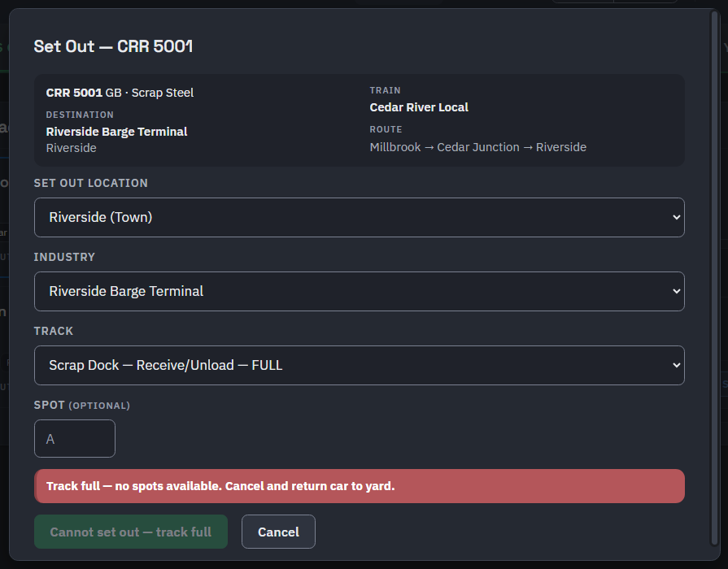
Task: Click the Riverside Barge Terminal destination text
Action: [x=116, y=132]
